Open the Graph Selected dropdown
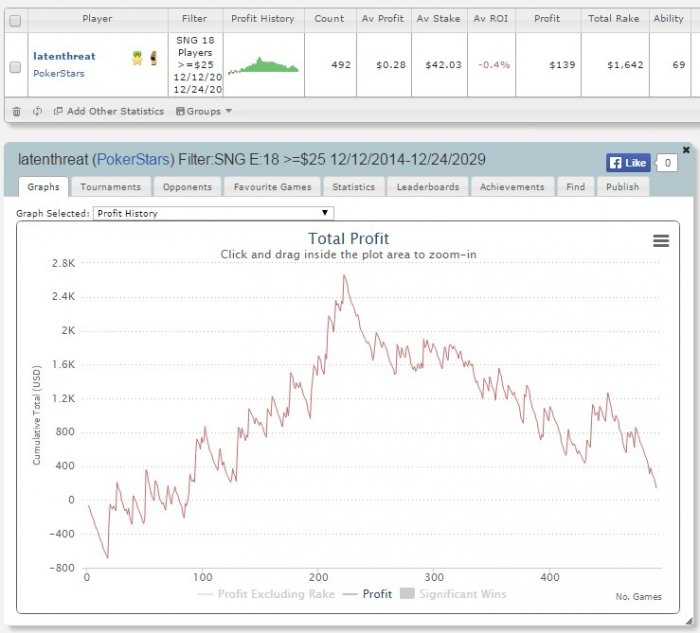The image size is (700, 633). pos(213,213)
